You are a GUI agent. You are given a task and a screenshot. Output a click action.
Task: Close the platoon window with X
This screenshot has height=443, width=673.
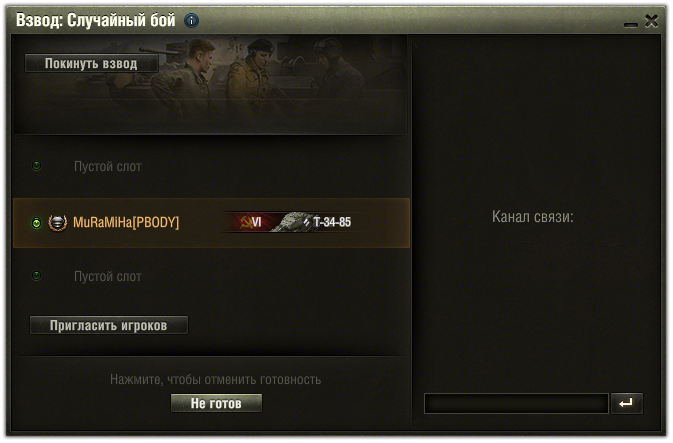(651, 21)
